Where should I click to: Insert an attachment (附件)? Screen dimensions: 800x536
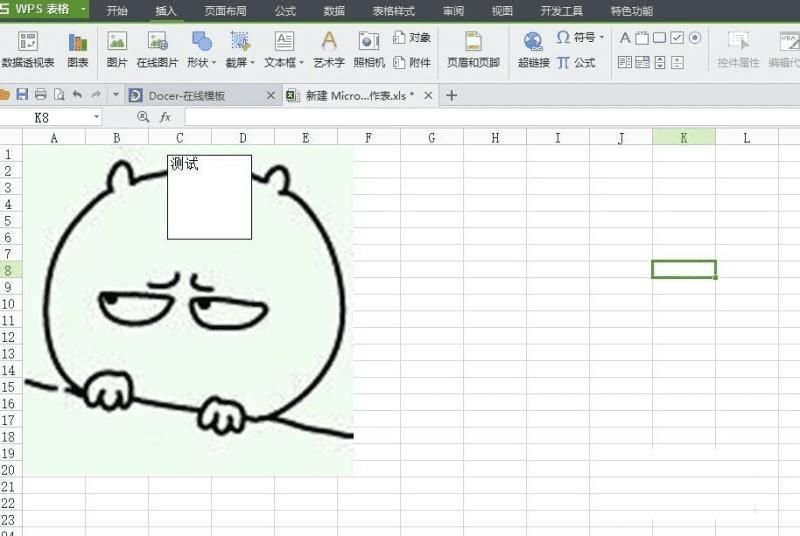click(x=412, y=62)
